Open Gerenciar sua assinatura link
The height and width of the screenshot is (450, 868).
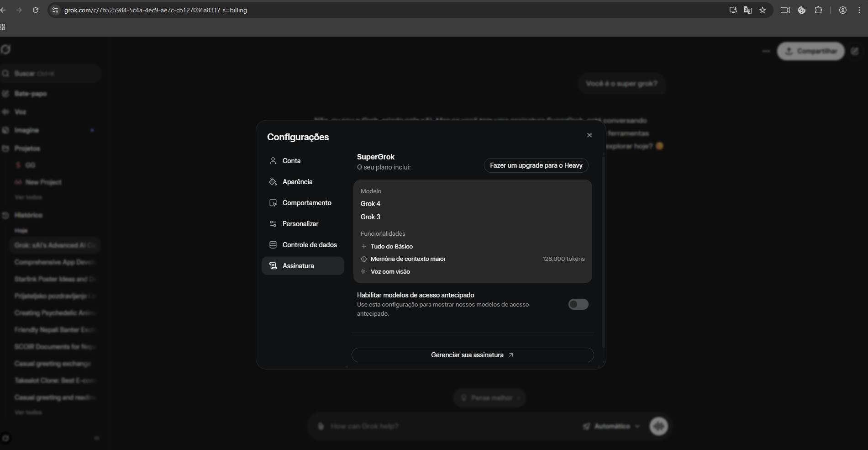pyautogui.click(x=472, y=355)
